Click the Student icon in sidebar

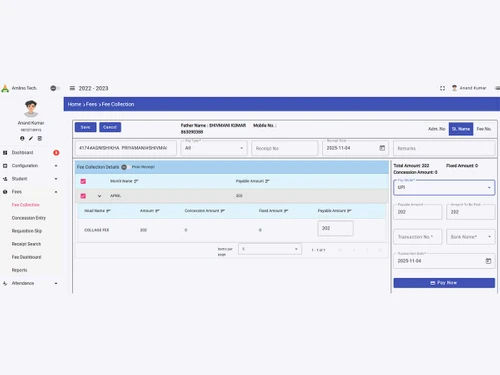coord(5,179)
